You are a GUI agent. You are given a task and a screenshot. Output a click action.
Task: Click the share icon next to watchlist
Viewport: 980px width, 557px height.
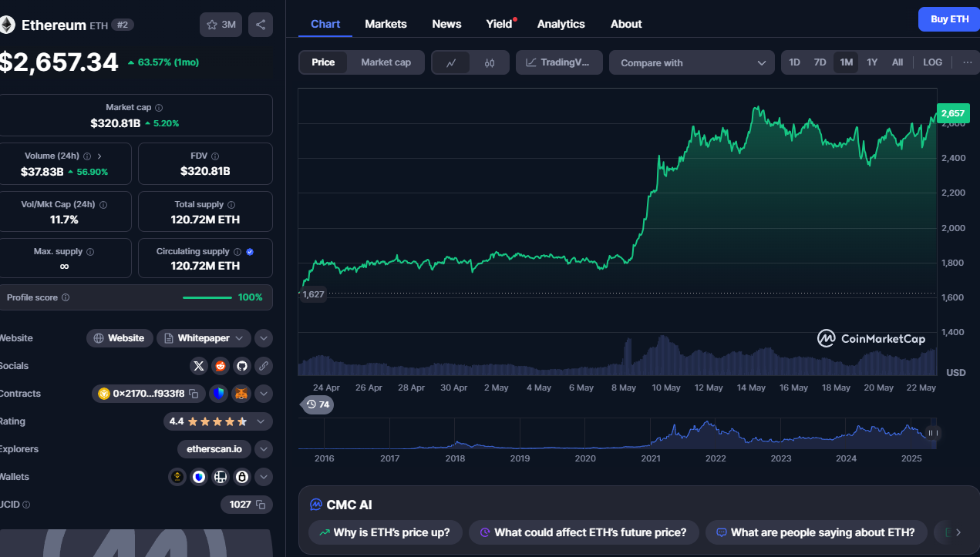(x=261, y=25)
